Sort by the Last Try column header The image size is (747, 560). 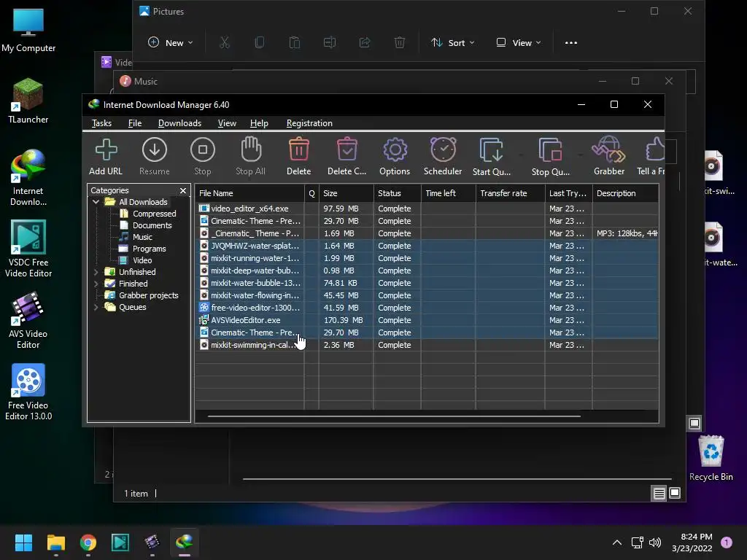pos(568,193)
